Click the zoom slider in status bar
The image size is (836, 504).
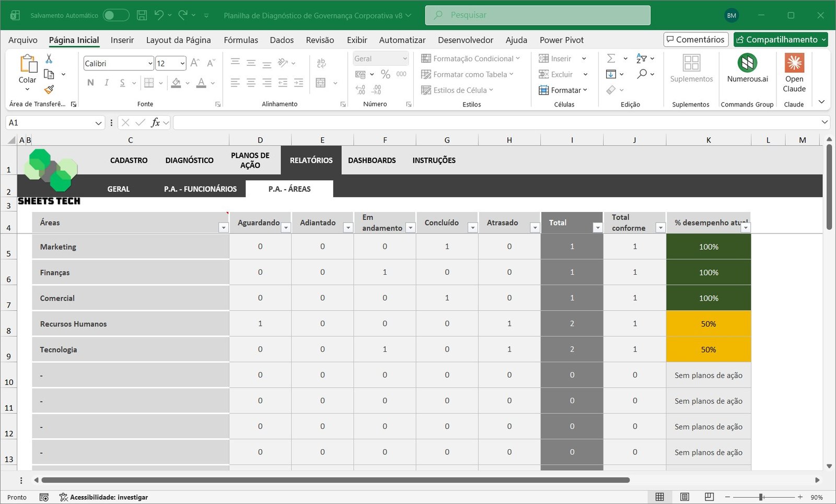tap(761, 497)
